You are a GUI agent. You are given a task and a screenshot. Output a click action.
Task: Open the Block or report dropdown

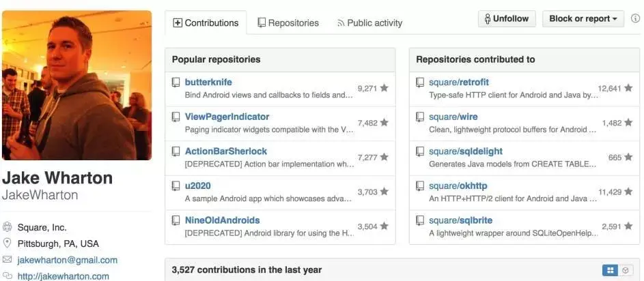point(583,19)
